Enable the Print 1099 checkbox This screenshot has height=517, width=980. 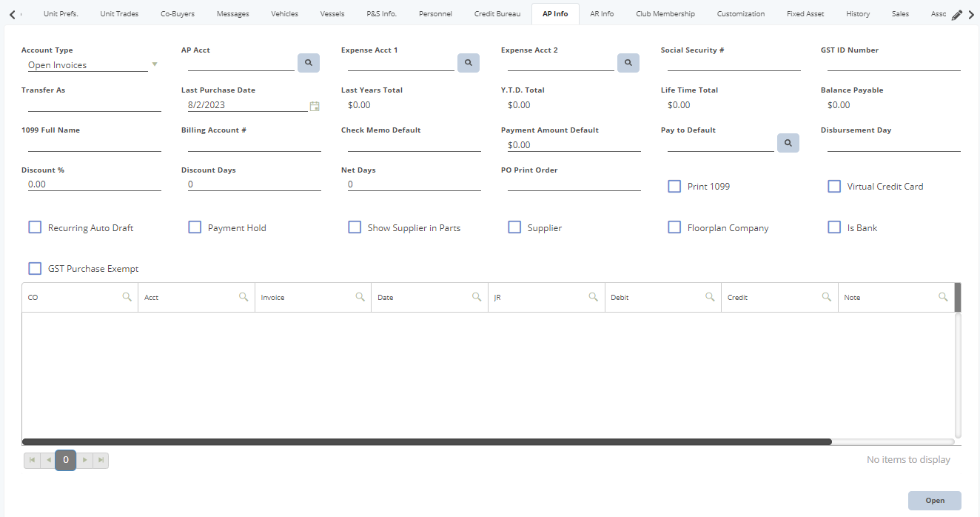[x=674, y=186]
